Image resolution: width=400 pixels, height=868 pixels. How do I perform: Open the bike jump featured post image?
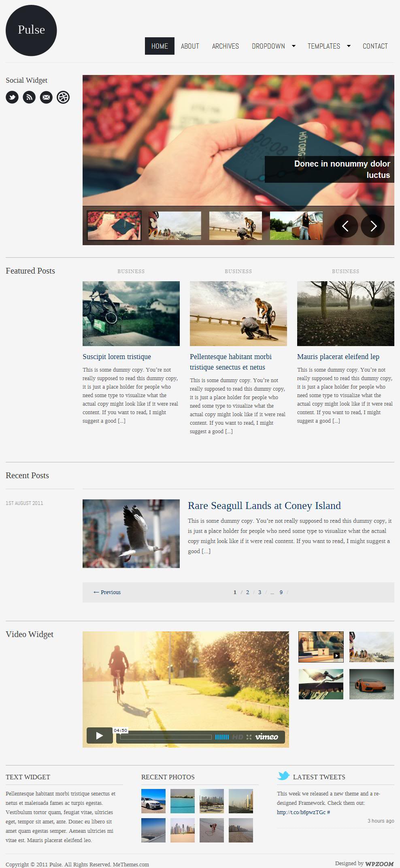tap(131, 314)
